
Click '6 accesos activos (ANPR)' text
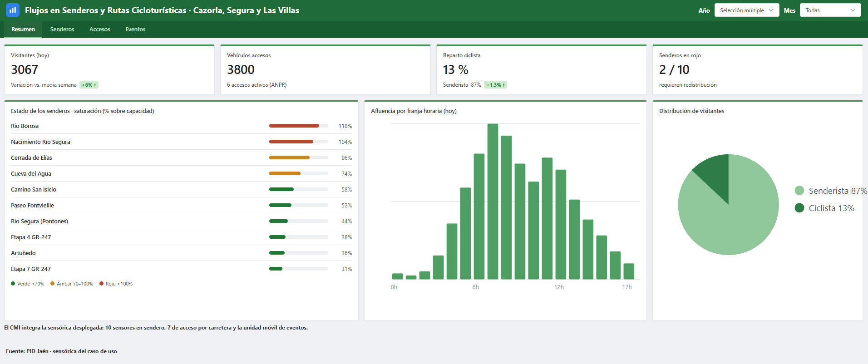[x=257, y=85]
